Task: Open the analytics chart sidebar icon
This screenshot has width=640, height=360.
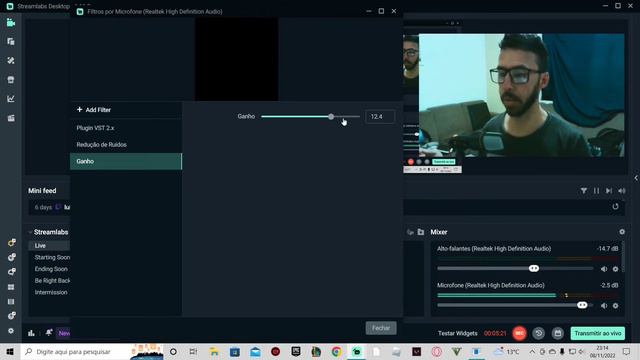Action: point(11,99)
